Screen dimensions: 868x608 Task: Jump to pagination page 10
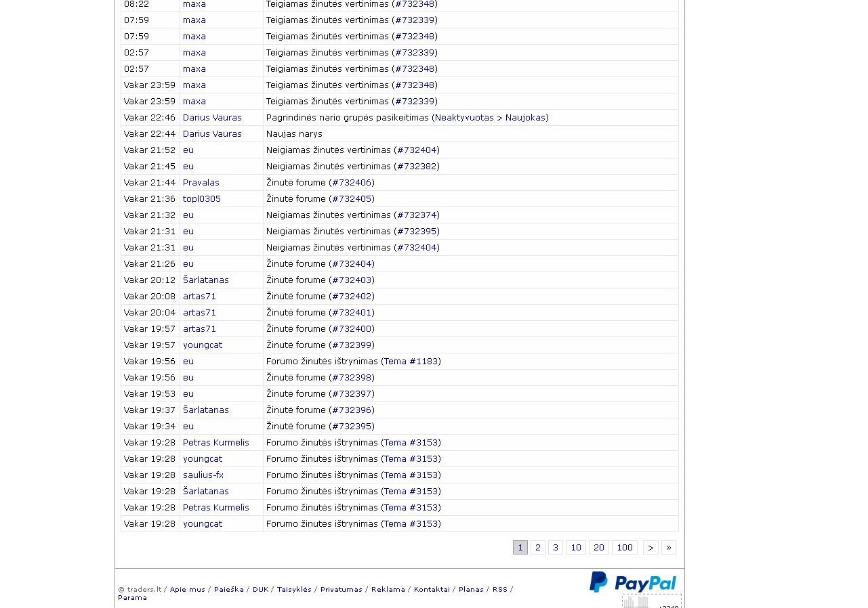pos(576,548)
